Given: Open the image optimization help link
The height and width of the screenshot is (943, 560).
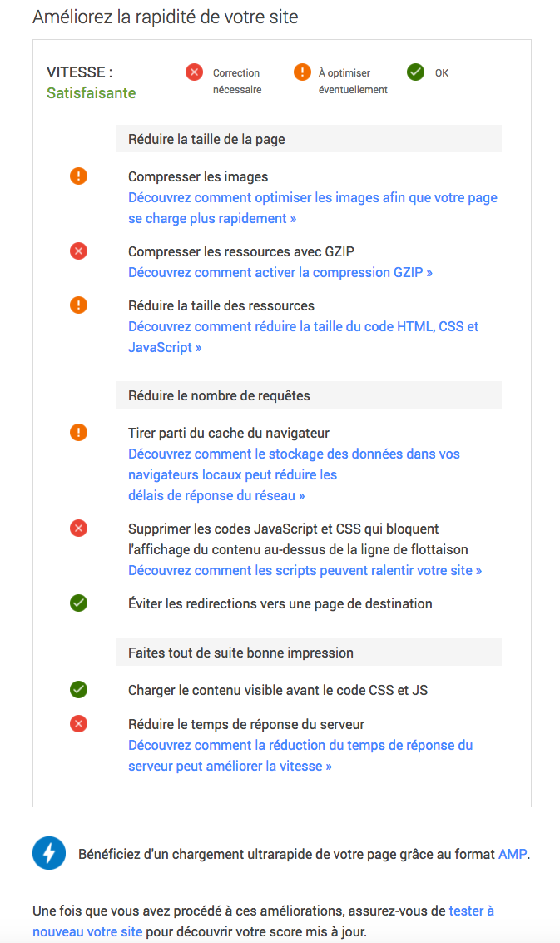Looking at the screenshot, I should click(x=312, y=198).
